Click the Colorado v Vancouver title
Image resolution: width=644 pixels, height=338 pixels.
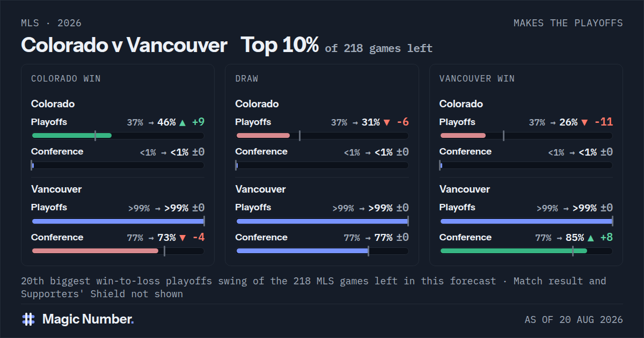tap(124, 45)
